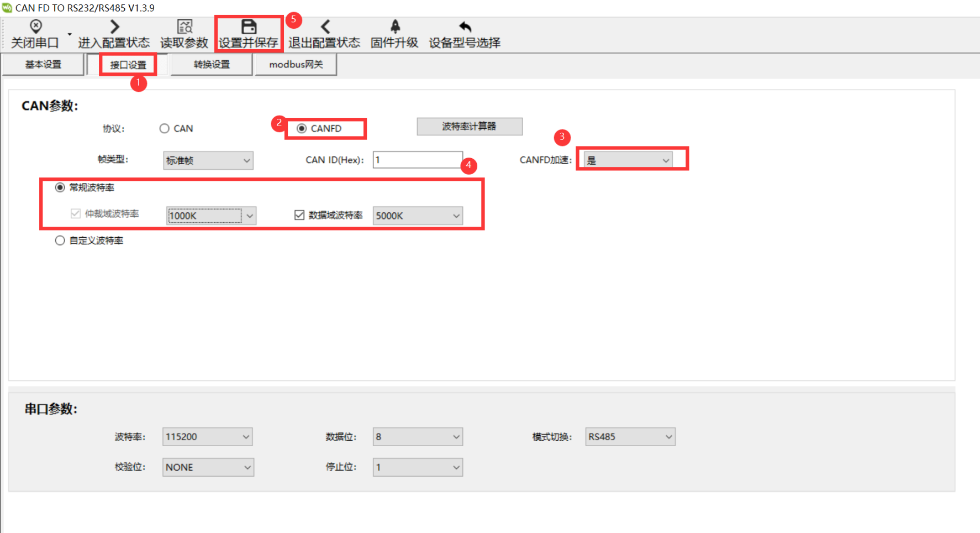Click the 设置并保存 save icon
Viewport: 980px width, 533px height.
pos(249,27)
